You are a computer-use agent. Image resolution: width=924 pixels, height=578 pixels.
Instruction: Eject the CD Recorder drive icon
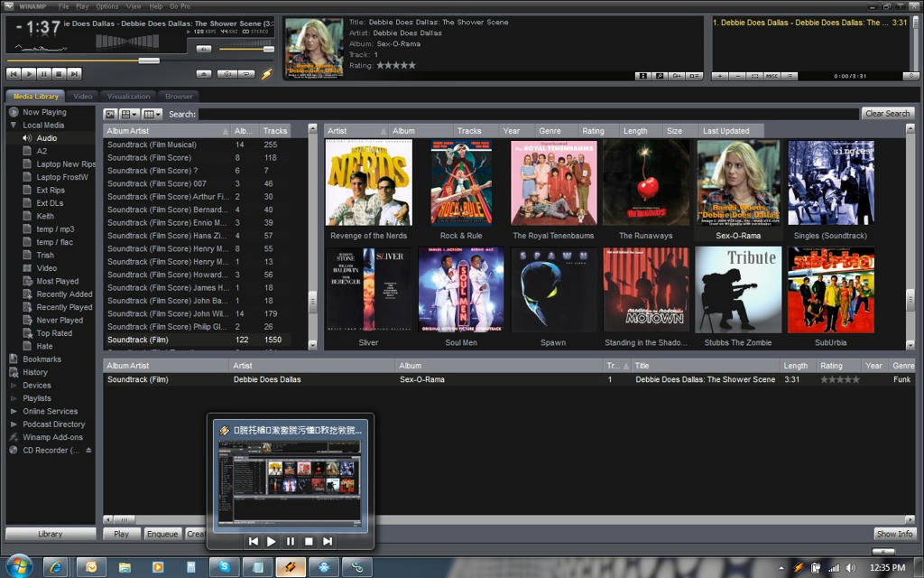[x=88, y=450]
